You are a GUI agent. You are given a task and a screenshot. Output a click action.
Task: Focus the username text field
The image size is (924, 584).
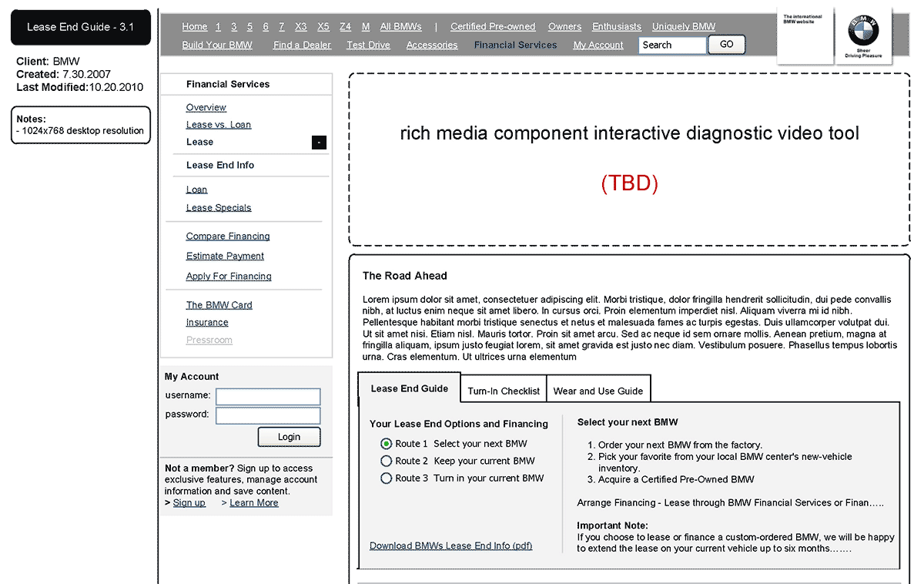click(x=268, y=396)
